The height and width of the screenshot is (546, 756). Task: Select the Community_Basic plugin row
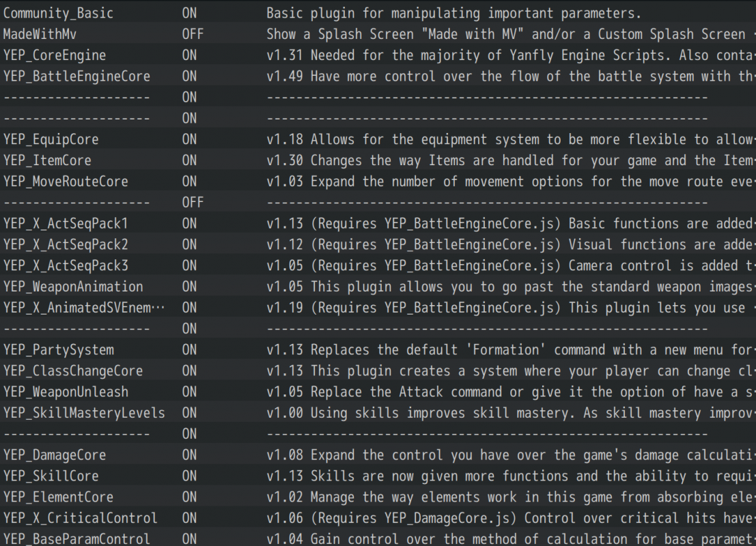[378, 13]
